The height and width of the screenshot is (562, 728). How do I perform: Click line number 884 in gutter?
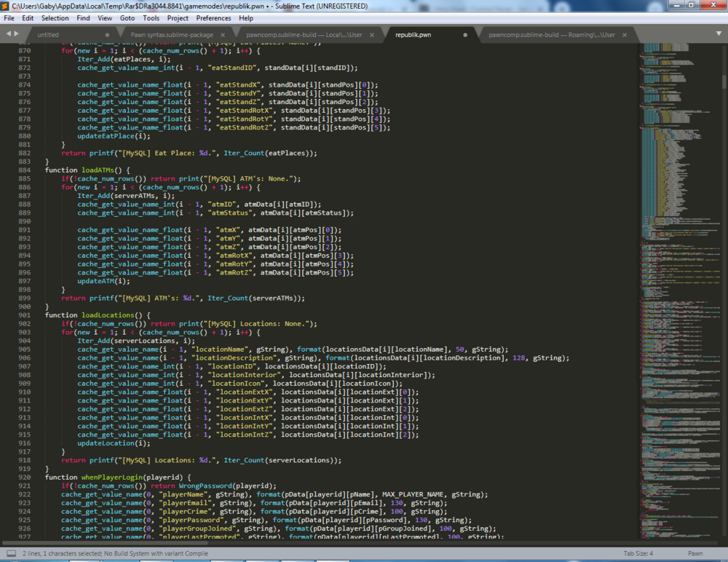pos(24,170)
